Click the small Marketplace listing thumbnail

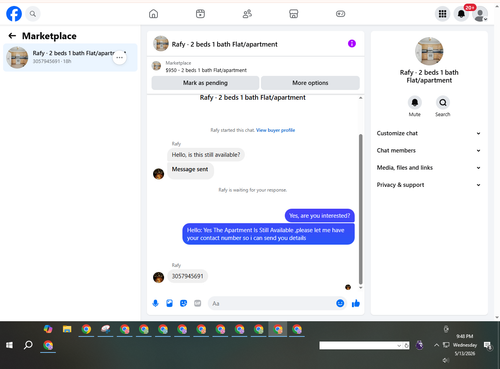156,66
